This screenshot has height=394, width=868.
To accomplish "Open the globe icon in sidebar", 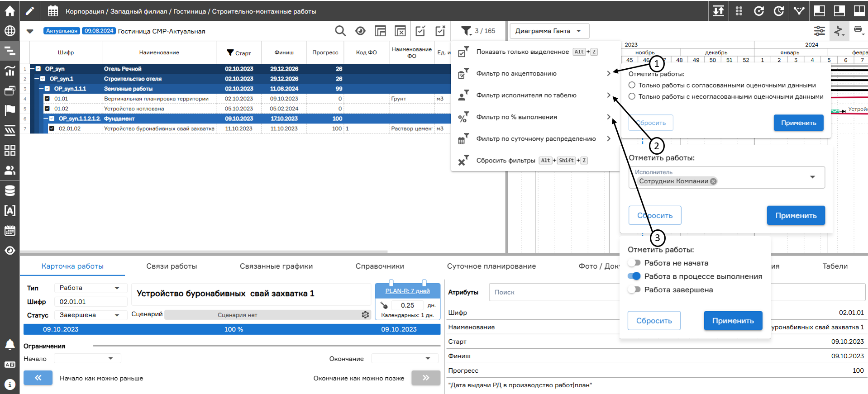I will 10,31.
